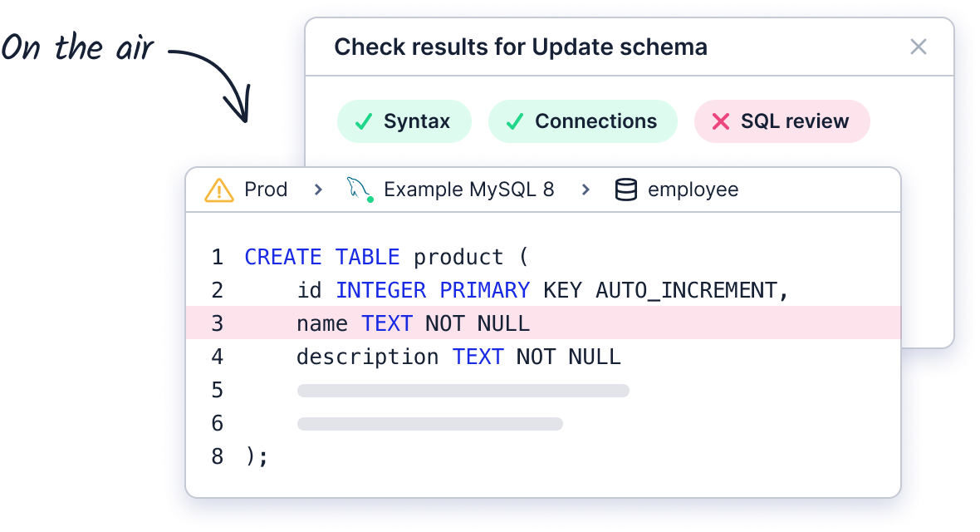Close the Check results dialog
The height and width of the screenshot is (532, 980).
(x=918, y=47)
